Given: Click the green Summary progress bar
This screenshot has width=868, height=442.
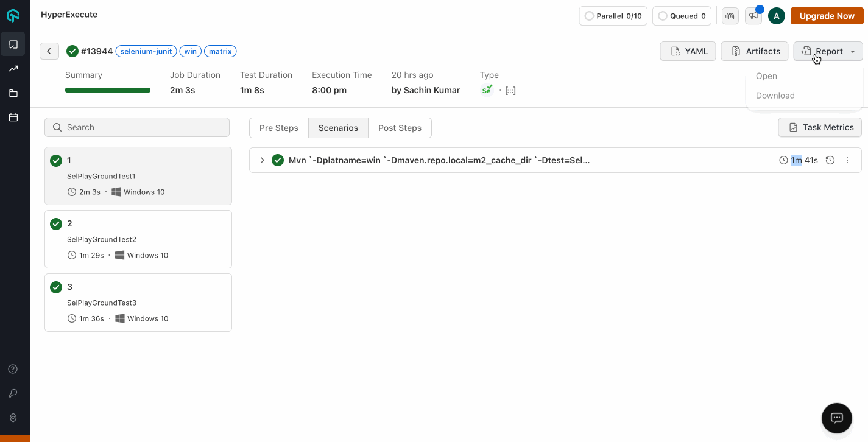Looking at the screenshot, I should pyautogui.click(x=108, y=90).
